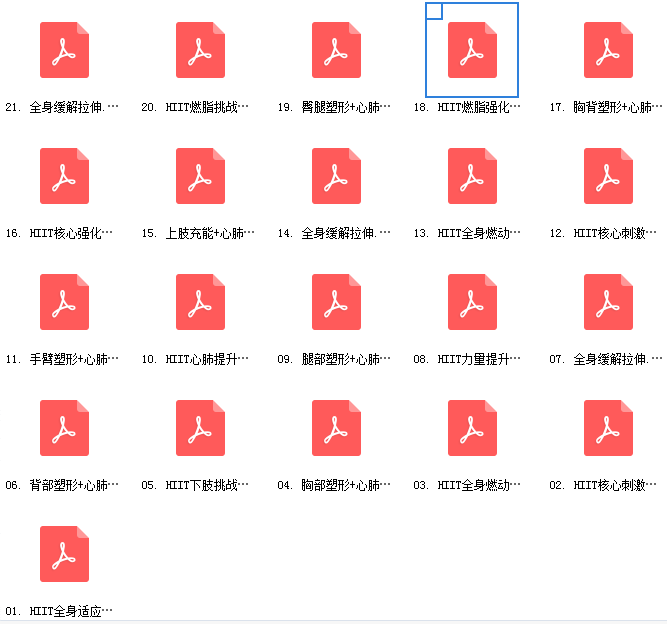
Task: Select the PDF icon for file 05. HIIT下肢挑战
Action: pyautogui.click(x=200, y=428)
